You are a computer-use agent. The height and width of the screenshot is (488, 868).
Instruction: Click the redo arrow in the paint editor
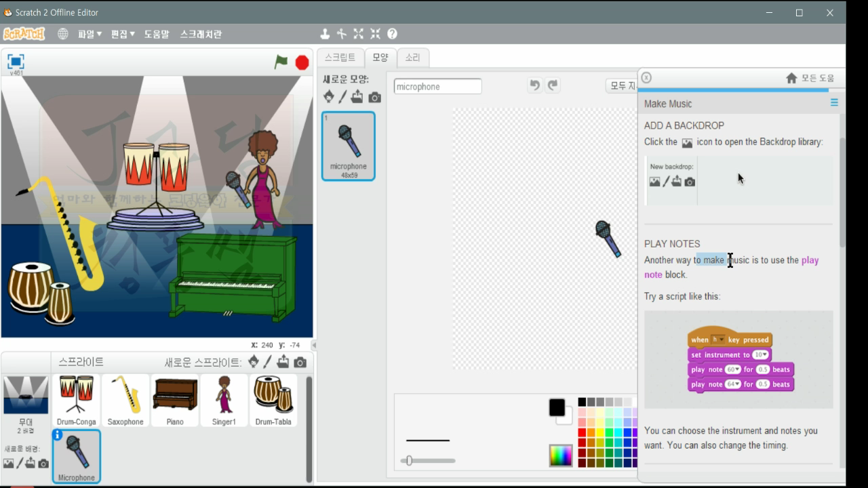point(553,85)
